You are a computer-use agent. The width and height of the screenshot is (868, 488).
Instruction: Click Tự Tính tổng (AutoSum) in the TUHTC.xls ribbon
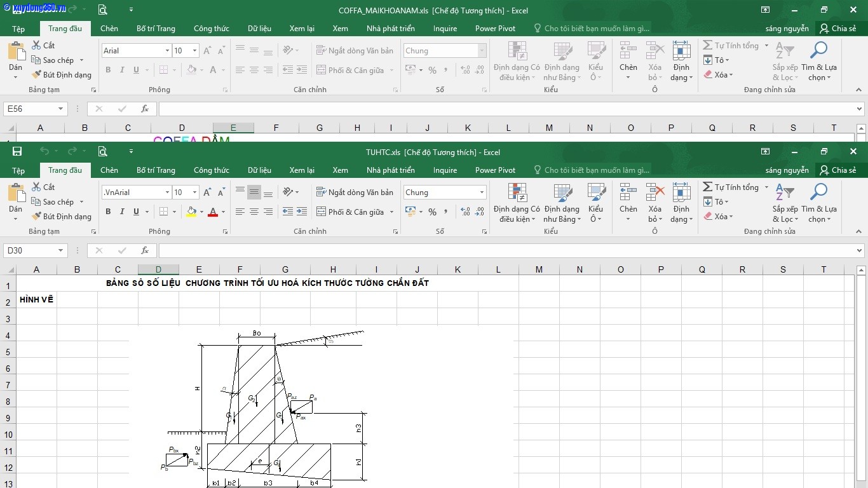[731, 187]
